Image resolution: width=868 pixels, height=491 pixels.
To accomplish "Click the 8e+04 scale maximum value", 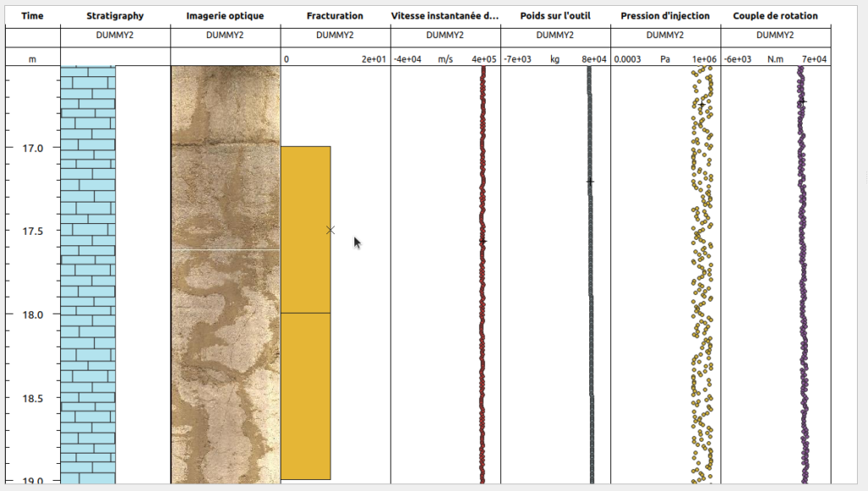I will click(594, 59).
